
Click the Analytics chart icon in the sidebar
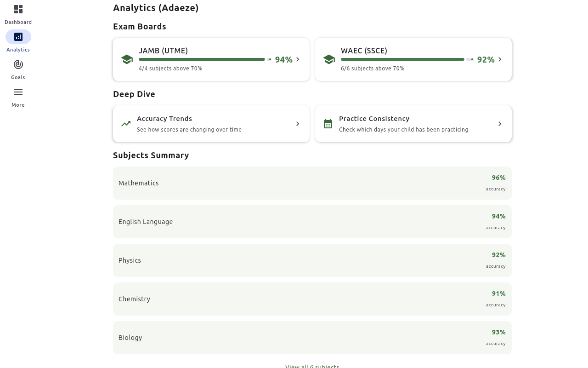click(18, 37)
